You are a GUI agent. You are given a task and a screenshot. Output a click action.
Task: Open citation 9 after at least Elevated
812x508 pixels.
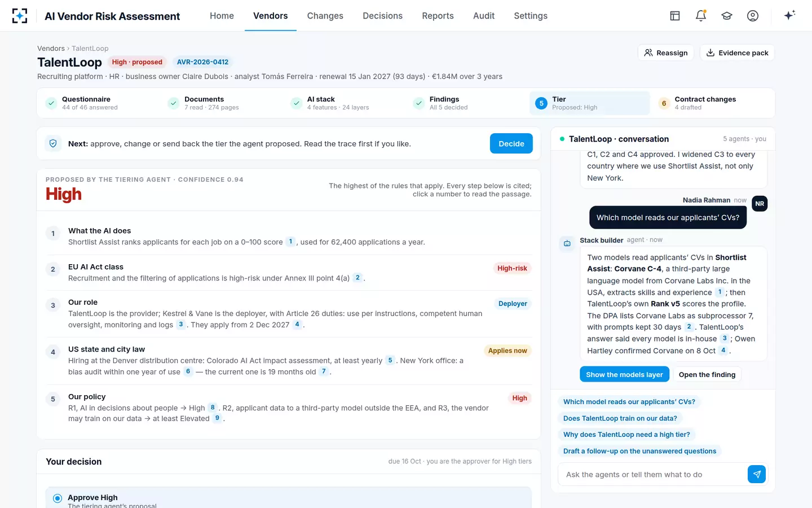[217, 418]
